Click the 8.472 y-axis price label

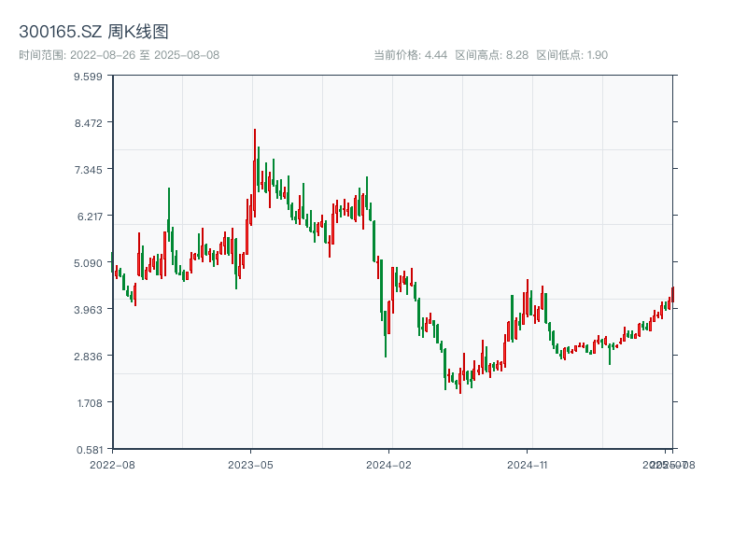[90, 122]
